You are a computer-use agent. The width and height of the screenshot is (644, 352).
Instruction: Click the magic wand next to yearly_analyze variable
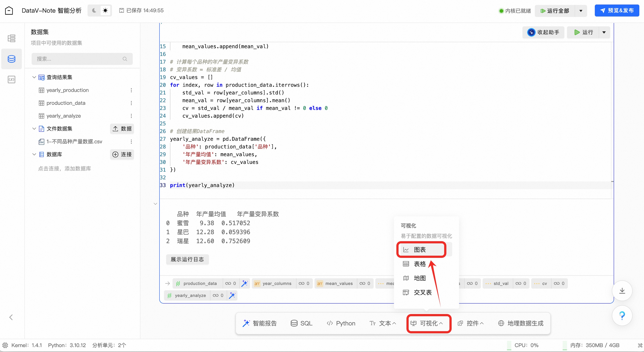232,295
